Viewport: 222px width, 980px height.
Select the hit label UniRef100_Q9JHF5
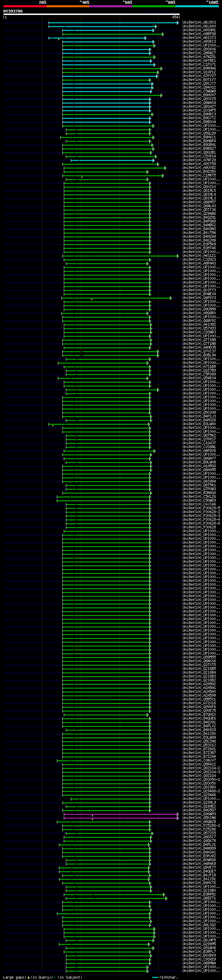point(199,940)
